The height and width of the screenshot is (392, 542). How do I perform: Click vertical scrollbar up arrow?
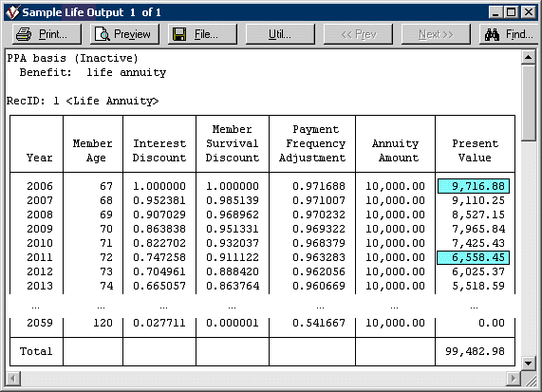(x=528, y=57)
